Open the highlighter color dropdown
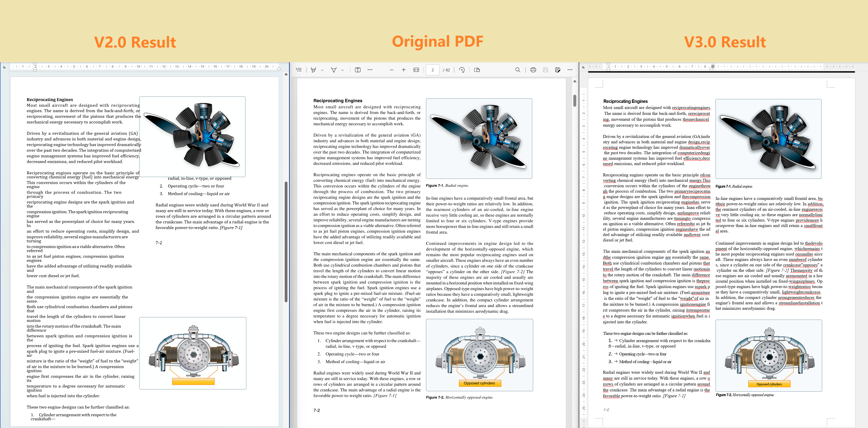 tap(323, 70)
